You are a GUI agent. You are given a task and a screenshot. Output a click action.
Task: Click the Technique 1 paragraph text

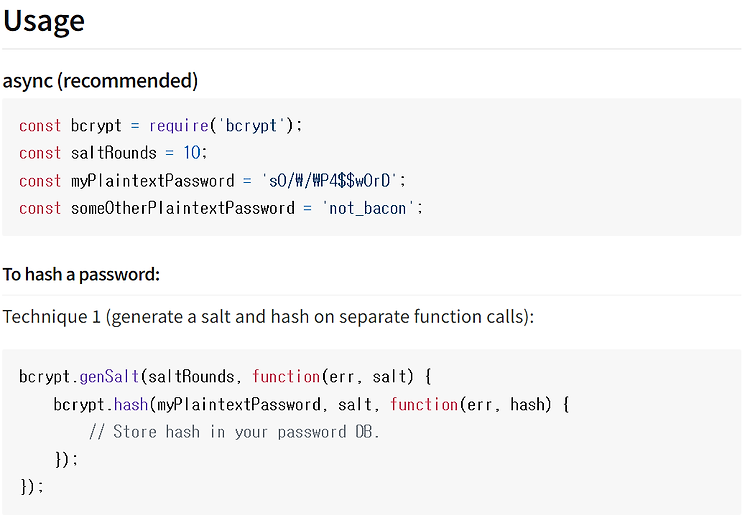(x=268, y=317)
